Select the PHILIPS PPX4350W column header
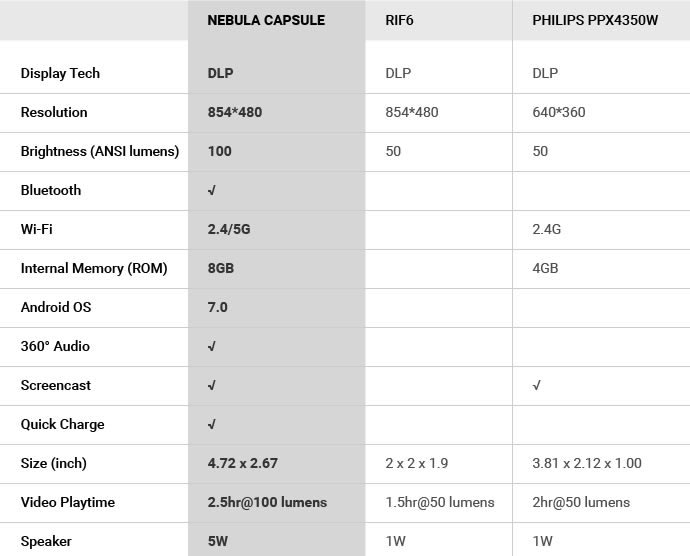The height and width of the screenshot is (556, 690). click(x=595, y=20)
